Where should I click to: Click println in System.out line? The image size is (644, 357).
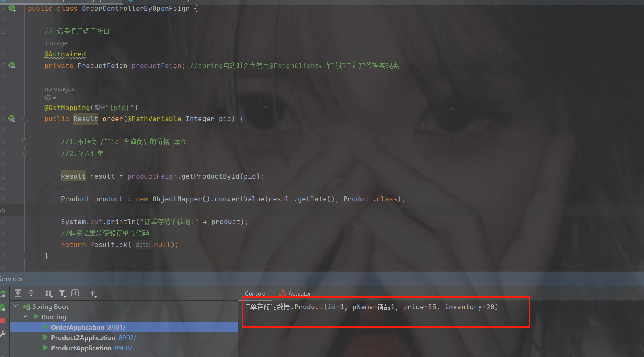(121, 222)
